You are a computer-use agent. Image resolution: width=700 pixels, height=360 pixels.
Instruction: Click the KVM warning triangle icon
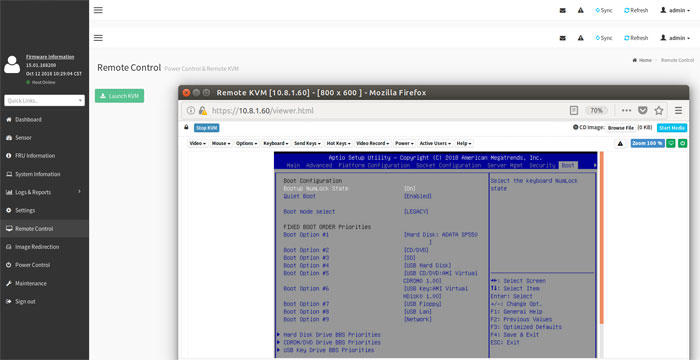(x=620, y=143)
